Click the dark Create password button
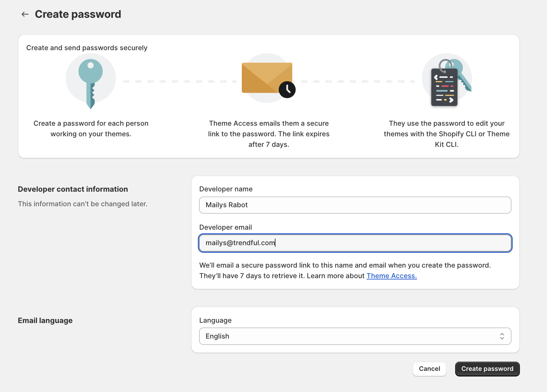Viewport: 547px width, 392px height. (x=487, y=369)
